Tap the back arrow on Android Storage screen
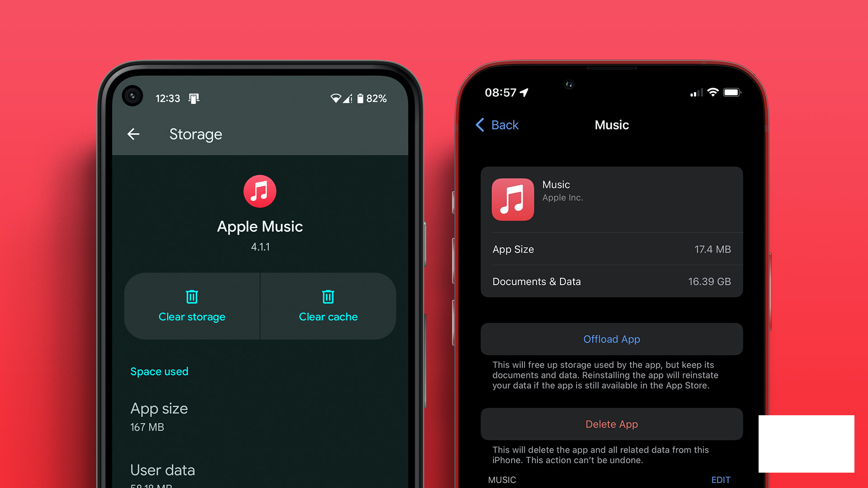868x488 pixels. click(132, 134)
